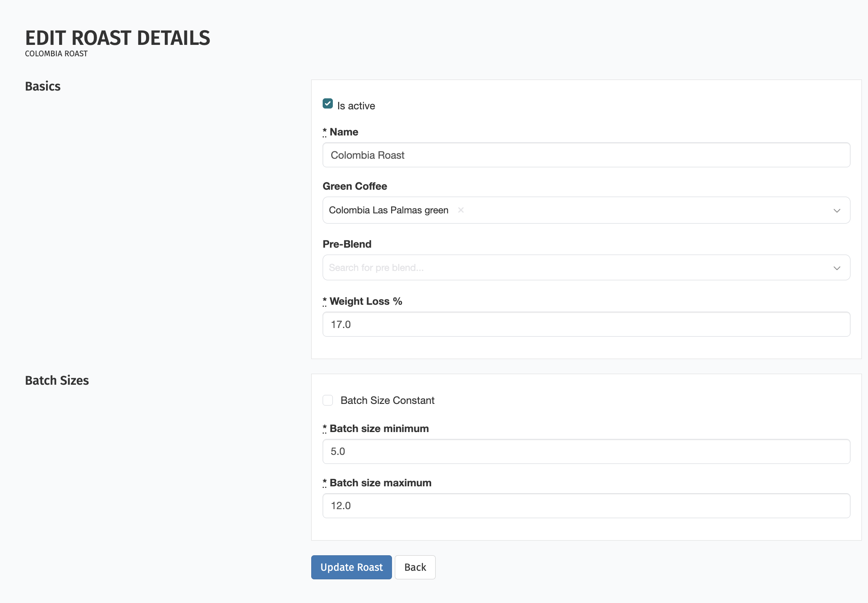Click the Update Roast button

[x=351, y=567]
